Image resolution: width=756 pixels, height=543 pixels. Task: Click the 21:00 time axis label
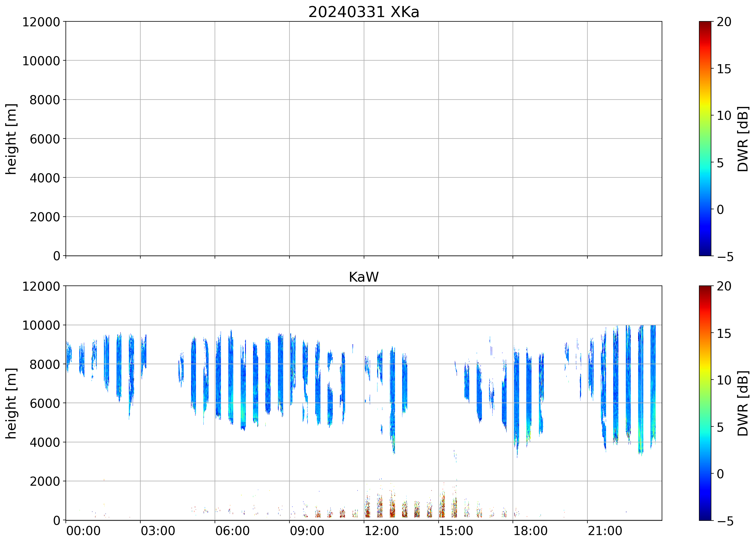point(605,531)
